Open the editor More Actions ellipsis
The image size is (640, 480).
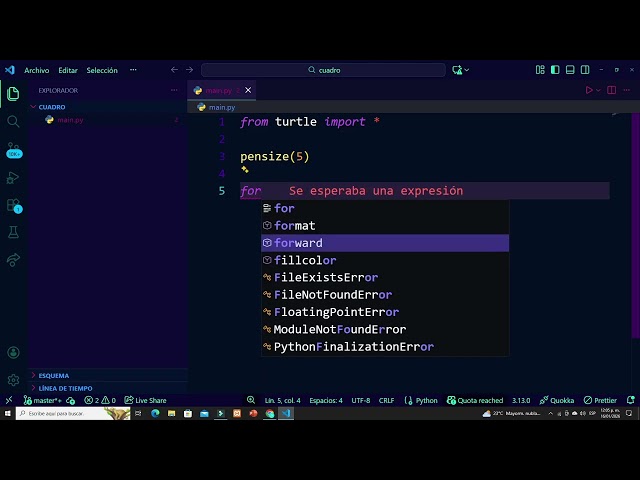pos(627,90)
